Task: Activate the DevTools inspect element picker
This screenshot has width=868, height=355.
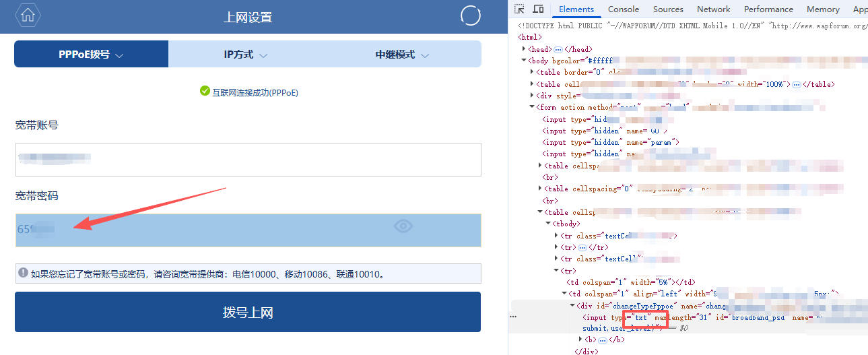Action: click(x=519, y=9)
